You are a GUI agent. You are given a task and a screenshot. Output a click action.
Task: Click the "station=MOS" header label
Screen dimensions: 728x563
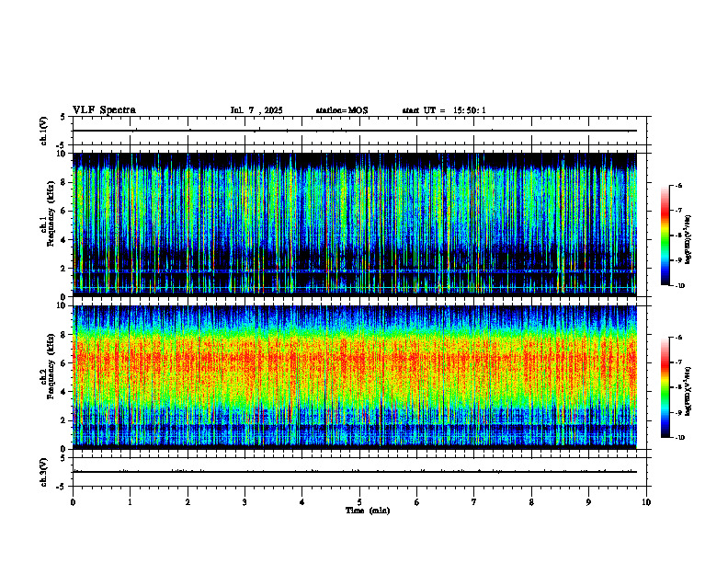coord(342,110)
